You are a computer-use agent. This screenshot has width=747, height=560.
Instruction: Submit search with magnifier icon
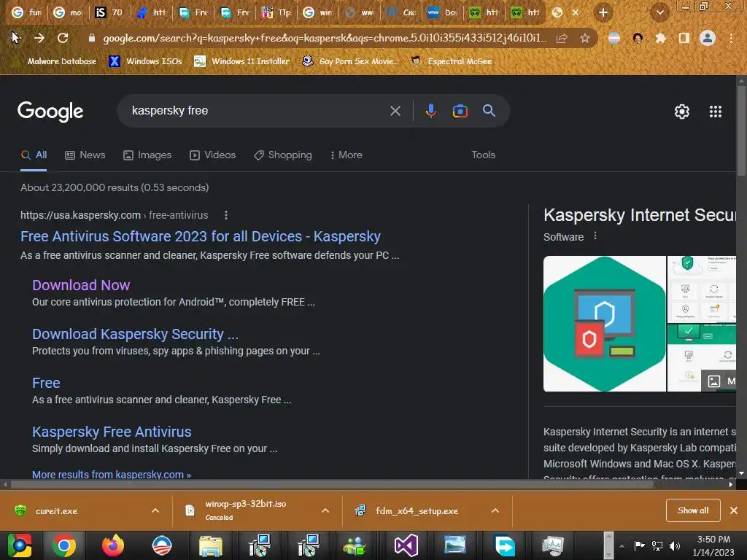[489, 111]
